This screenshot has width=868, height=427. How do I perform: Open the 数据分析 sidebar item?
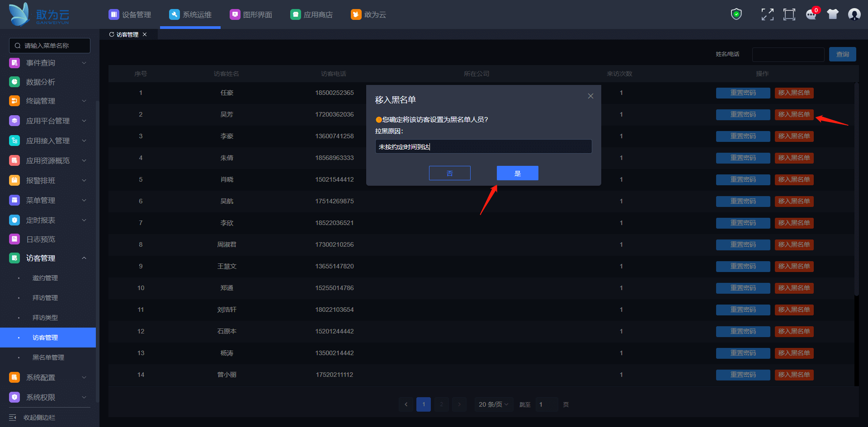[x=41, y=82]
